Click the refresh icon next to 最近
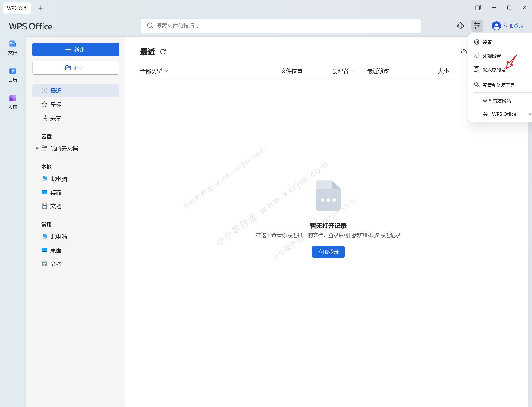Image resolution: width=532 pixels, height=407 pixels. [163, 52]
